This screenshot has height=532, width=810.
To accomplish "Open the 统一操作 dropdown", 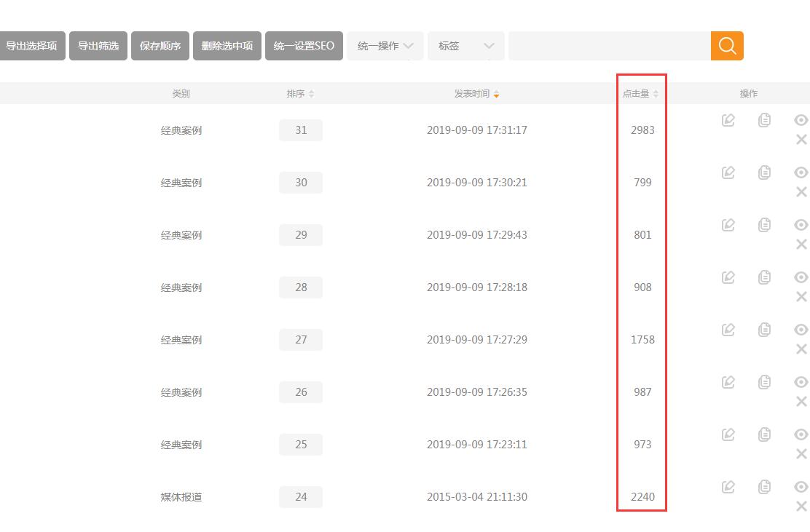I will tap(385, 46).
